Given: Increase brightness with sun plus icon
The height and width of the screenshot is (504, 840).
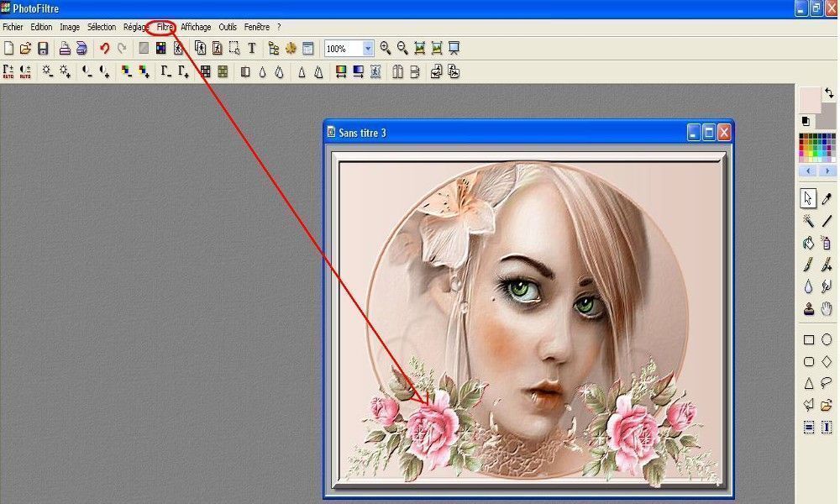Looking at the screenshot, I should pos(65,71).
